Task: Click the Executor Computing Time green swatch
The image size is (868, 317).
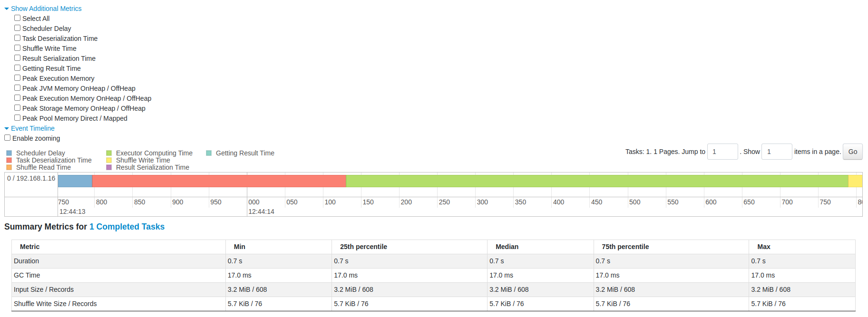Action: (x=109, y=153)
